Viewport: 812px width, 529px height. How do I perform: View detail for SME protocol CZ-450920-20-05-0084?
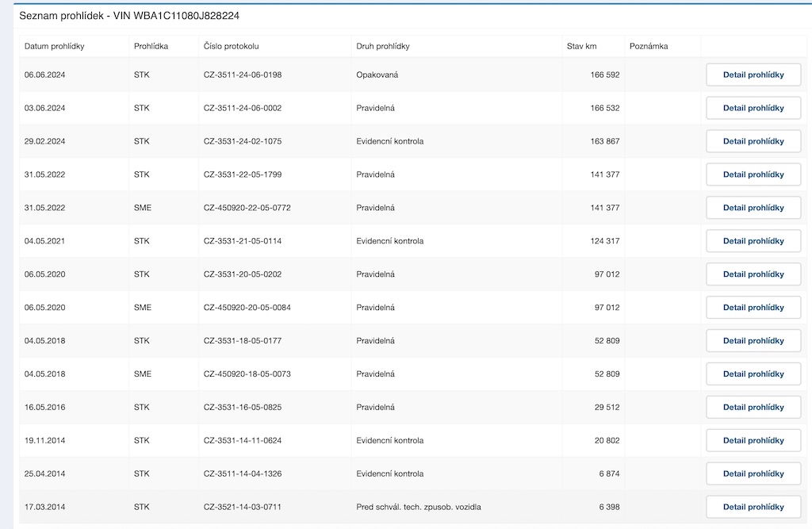point(753,308)
